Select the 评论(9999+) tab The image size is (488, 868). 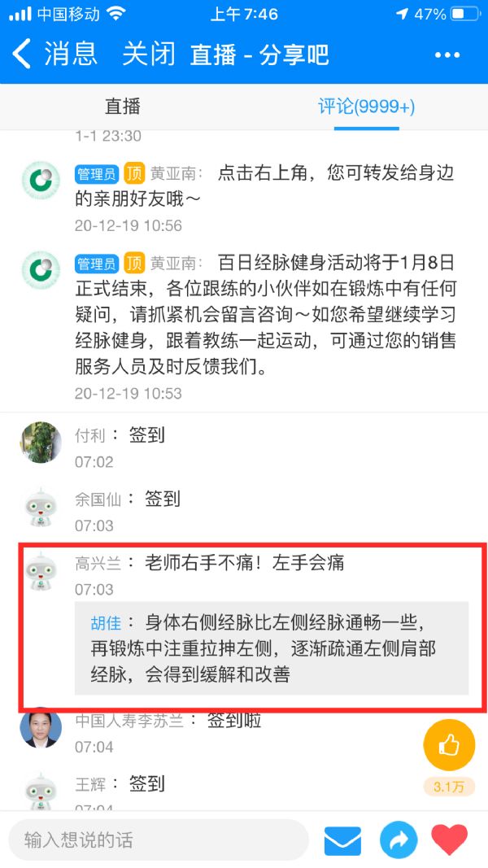coord(366,107)
